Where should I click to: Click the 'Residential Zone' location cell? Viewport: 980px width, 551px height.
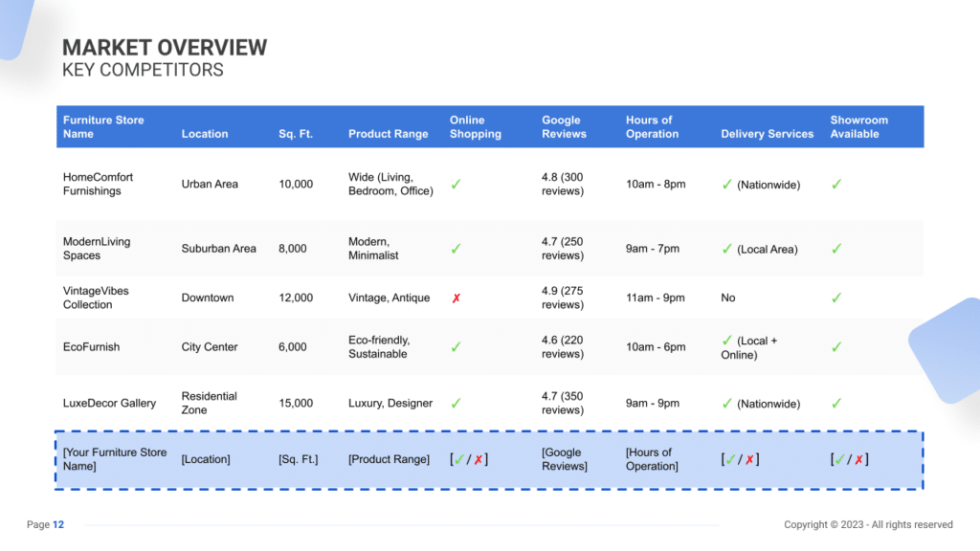209,403
